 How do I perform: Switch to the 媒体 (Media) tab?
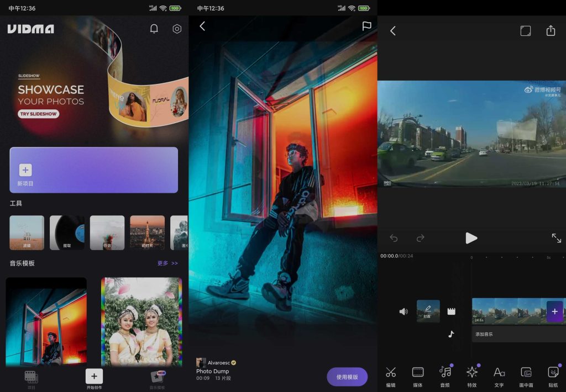point(418,375)
